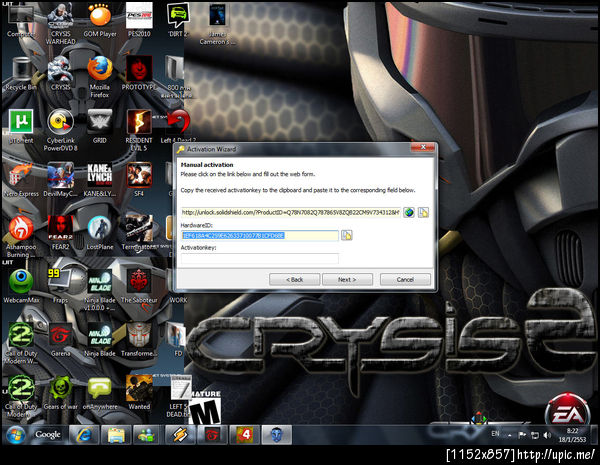Click the solidshield unlock URL field
This screenshot has width=600, height=465.
click(291, 212)
